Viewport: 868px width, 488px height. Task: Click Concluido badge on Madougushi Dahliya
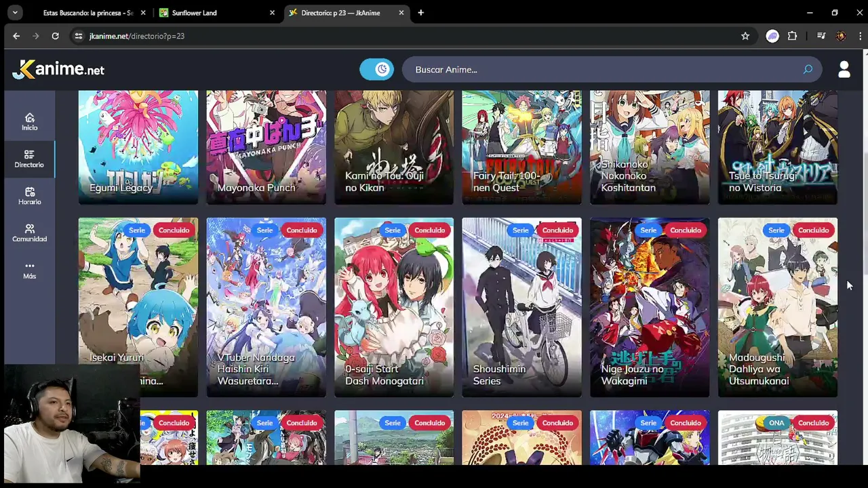point(813,230)
